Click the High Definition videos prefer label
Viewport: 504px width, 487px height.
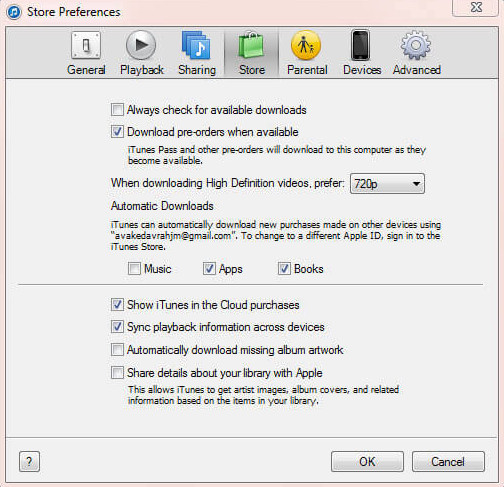click(x=228, y=183)
